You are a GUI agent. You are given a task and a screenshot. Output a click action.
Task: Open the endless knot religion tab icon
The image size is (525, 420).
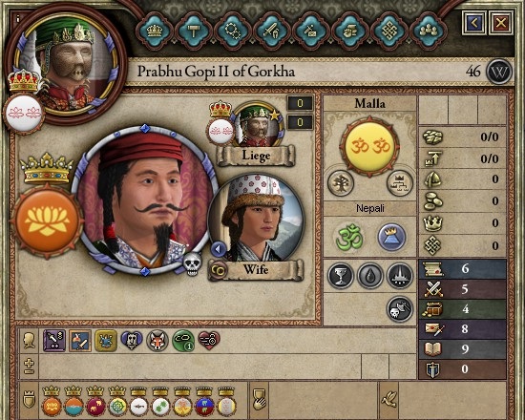389,31
